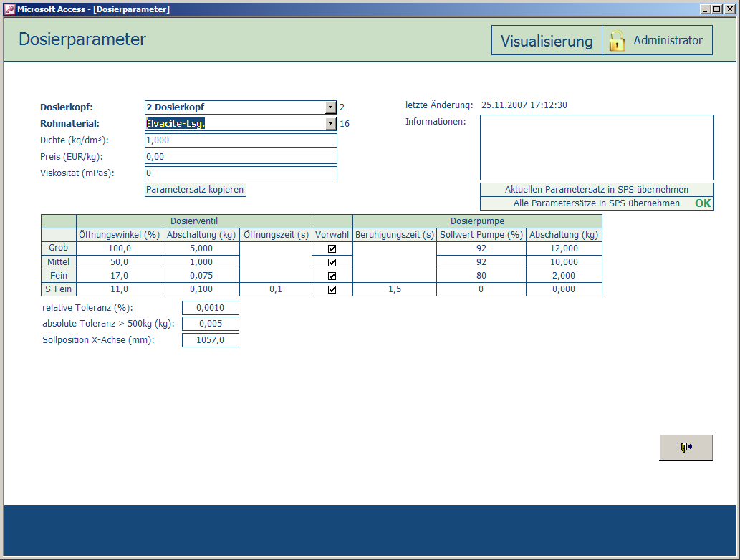Click Fein Öffnungswinkel value 17,0
The image size is (740, 560).
120,276
